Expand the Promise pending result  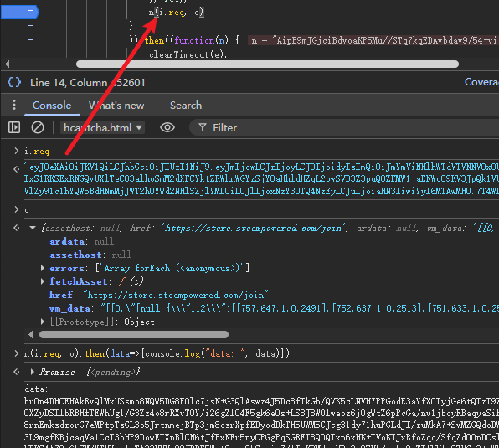[x=32, y=372]
